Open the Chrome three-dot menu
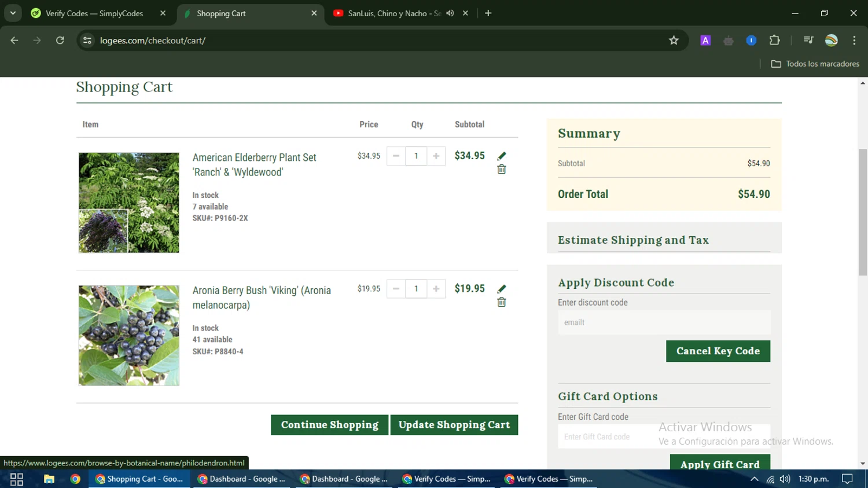The height and width of the screenshot is (488, 868). click(854, 41)
